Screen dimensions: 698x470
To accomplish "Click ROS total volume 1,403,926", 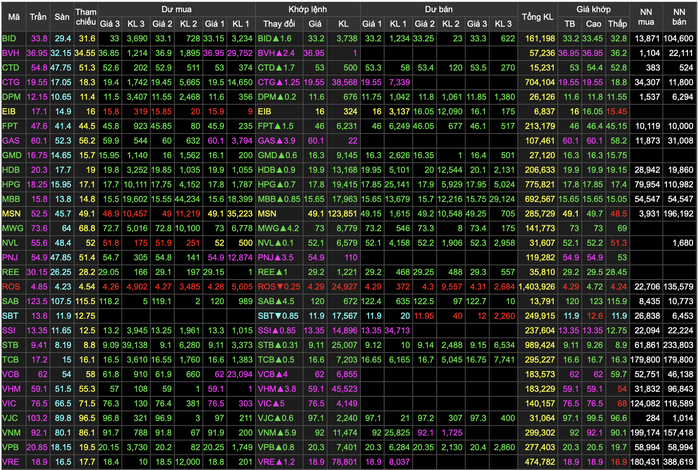I will pos(537,287).
